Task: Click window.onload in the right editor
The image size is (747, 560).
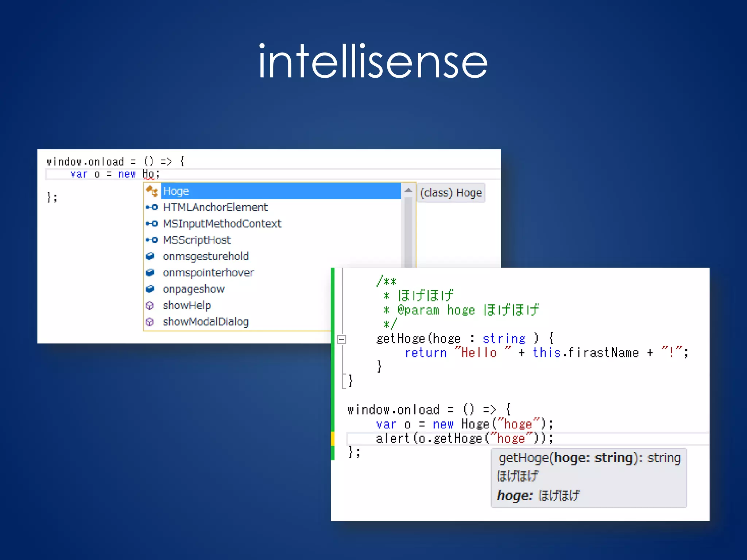Action: tap(393, 410)
